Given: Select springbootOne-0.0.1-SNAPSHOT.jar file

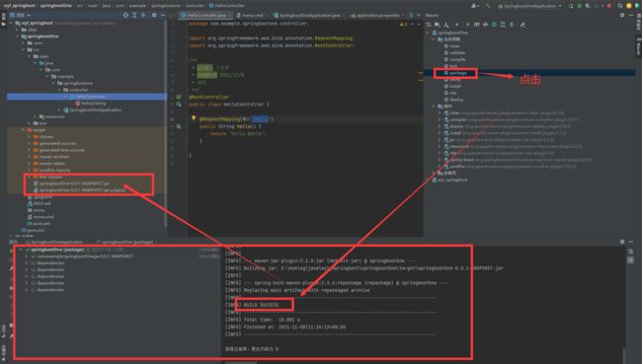Looking at the screenshot, I should tap(74, 183).
